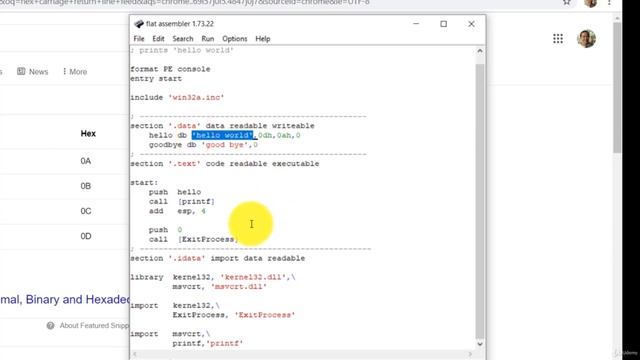Open the Help menu in flat assembler
Image resolution: width=640 pixels, height=360 pixels.
(263, 39)
